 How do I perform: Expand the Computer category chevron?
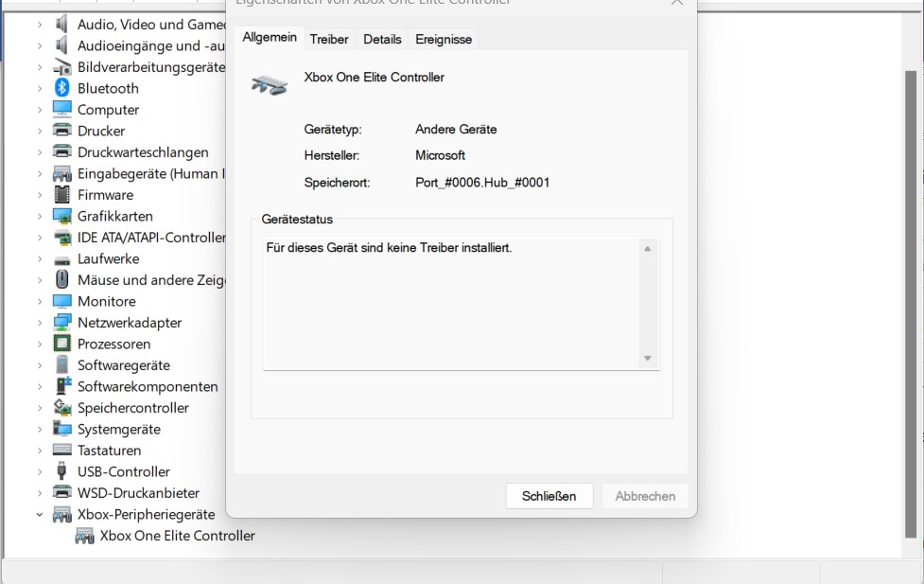[40, 110]
